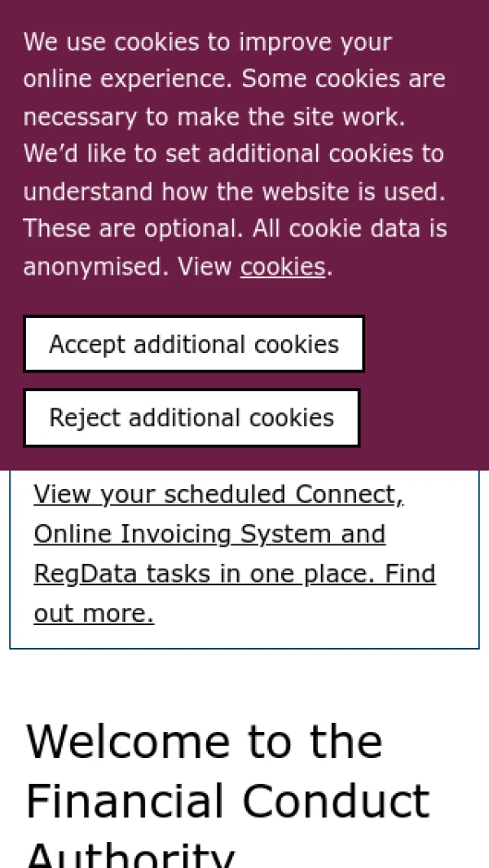Screen dimensions: 489x868
Task: Click the word 'Connect,' in the notice link
Action: coord(350,495)
